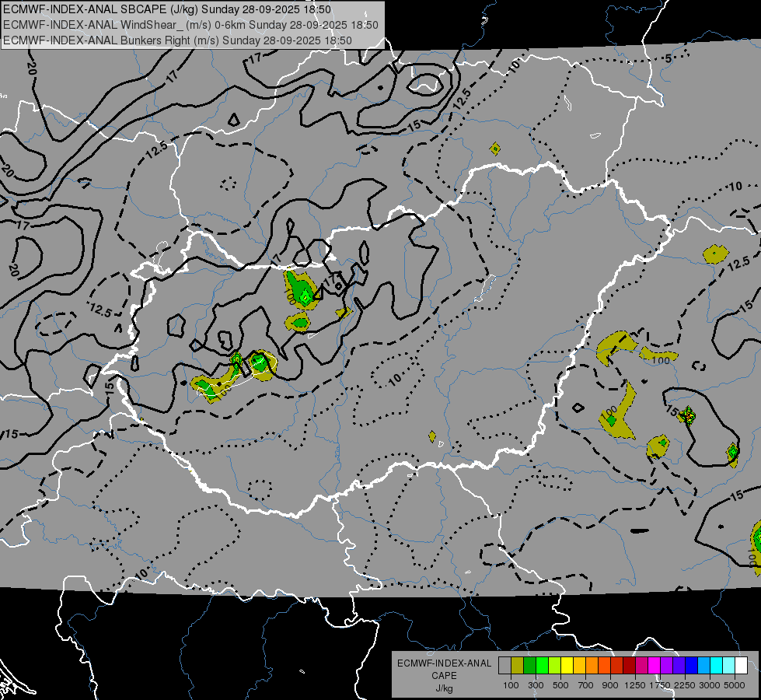Viewport: 761px width, 700px height.
Task: Pick the yellow-green legend swatch
Action: [x=555, y=666]
